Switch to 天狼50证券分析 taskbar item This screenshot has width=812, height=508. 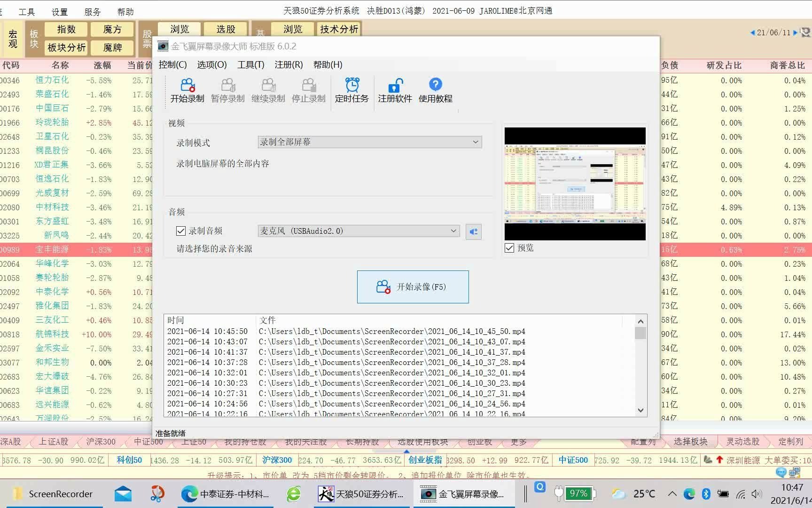coord(361,494)
